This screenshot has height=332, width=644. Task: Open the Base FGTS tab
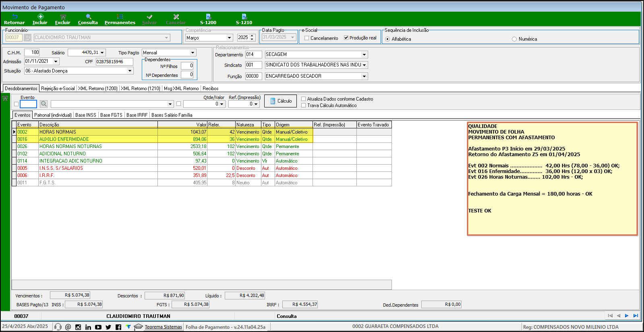(x=111, y=115)
